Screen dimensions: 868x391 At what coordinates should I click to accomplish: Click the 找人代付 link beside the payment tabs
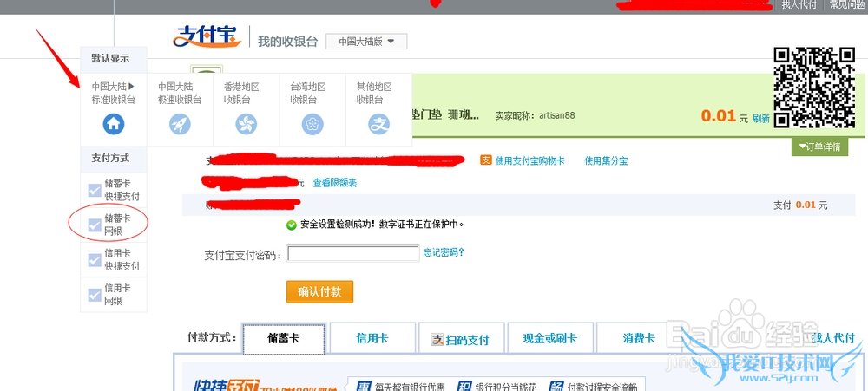point(833,338)
